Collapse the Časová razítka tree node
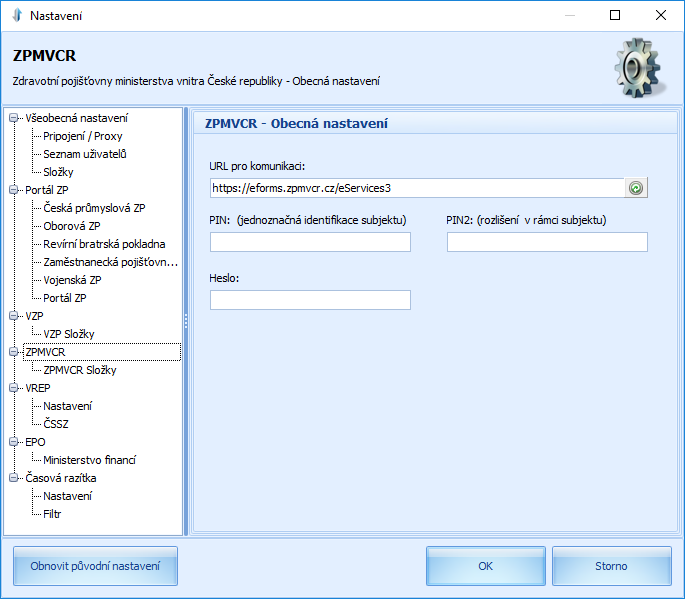The width and height of the screenshot is (685, 599). [14, 478]
